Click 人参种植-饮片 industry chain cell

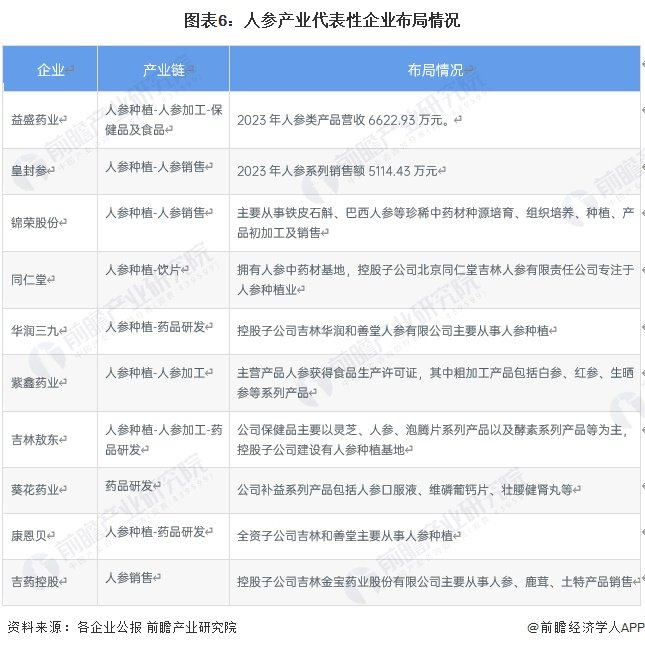163,280
